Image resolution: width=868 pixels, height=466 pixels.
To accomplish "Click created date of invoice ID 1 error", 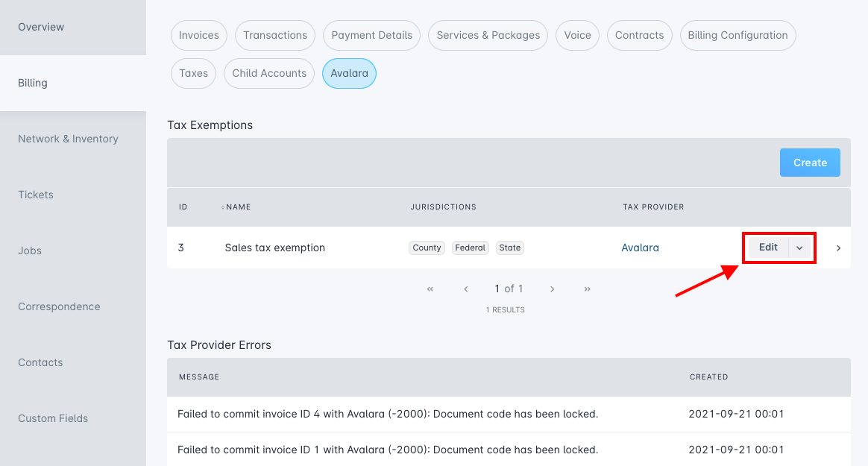I will 736,450.
